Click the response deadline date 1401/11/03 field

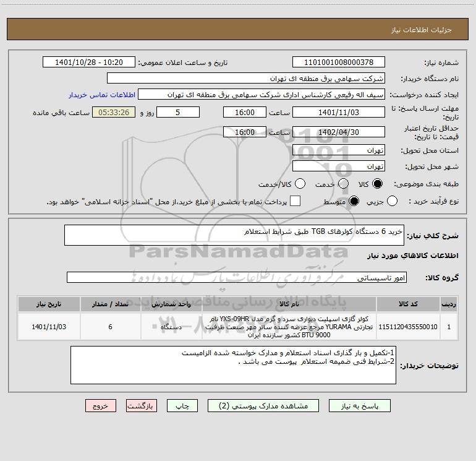(x=339, y=112)
